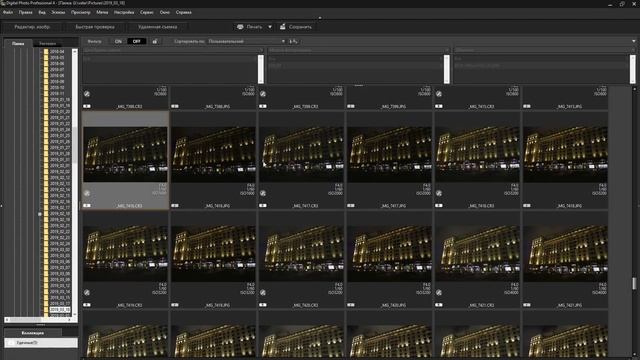The width and height of the screenshot is (640, 360).
Task: Collapse the first filter column header arrow
Action: (261, 50)
